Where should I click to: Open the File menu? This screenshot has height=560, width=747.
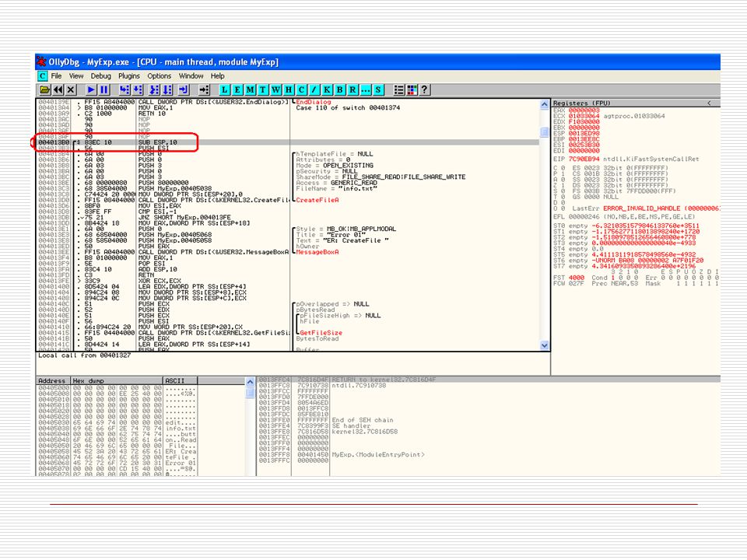(56, 76)
